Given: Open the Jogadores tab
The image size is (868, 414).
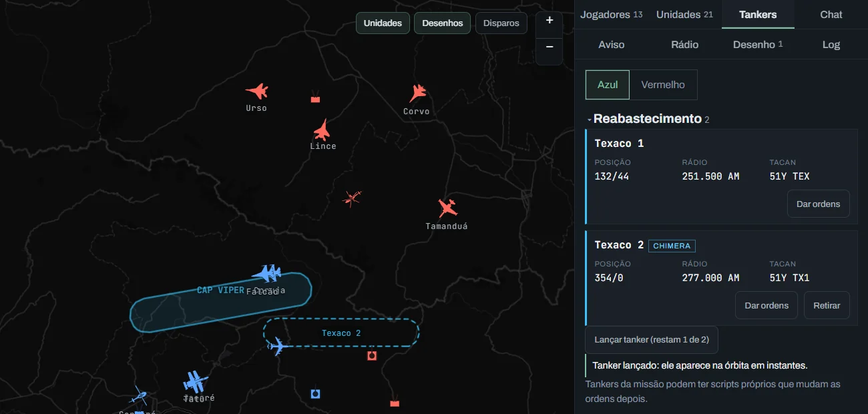Looking at the screenshot, I should [612, 14].
